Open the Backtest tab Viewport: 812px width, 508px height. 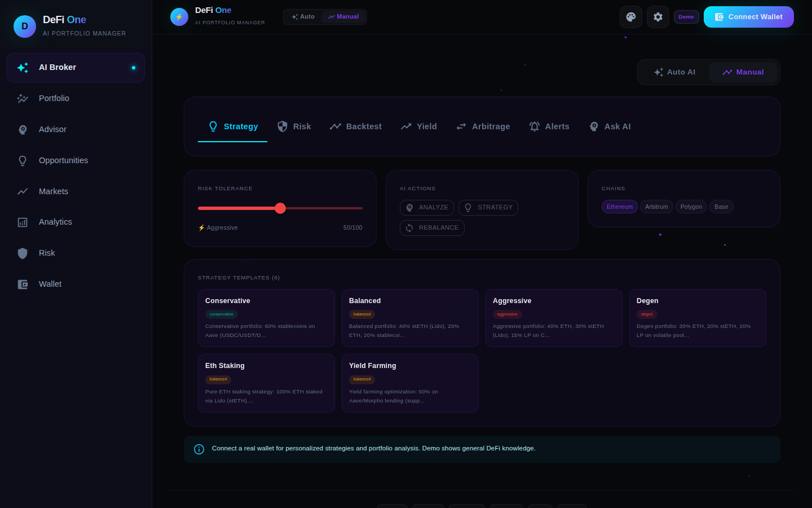pos(355,126)
